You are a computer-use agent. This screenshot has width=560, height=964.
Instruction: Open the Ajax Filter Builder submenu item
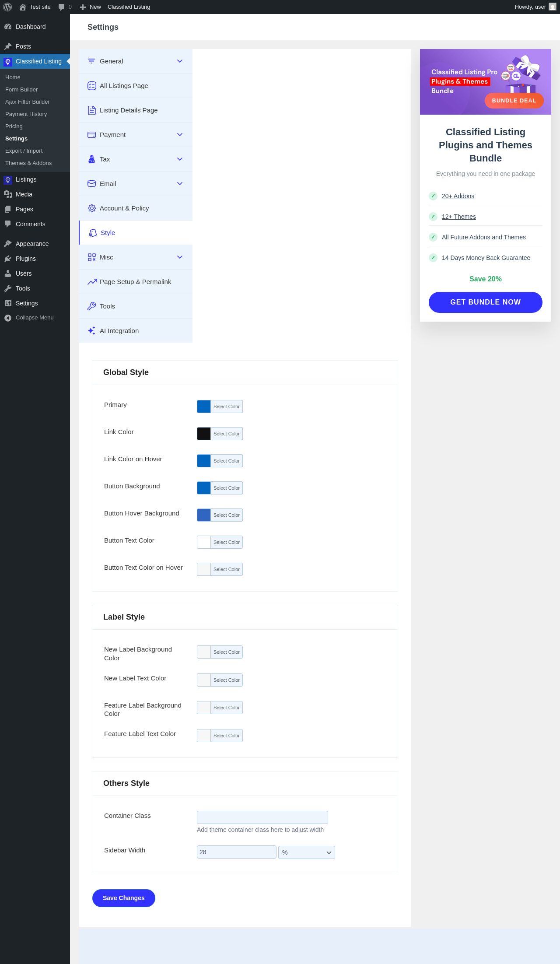pyautogui.click(x=28, y=102)
